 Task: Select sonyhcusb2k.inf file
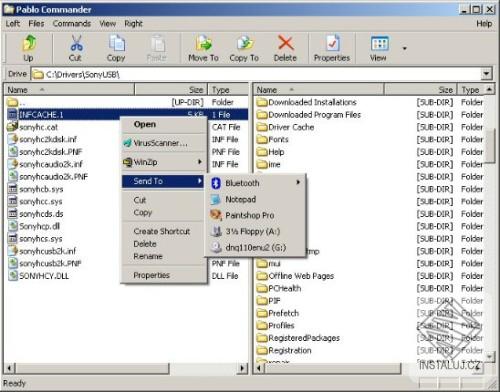pyautogui.click(x=48, y=251)
